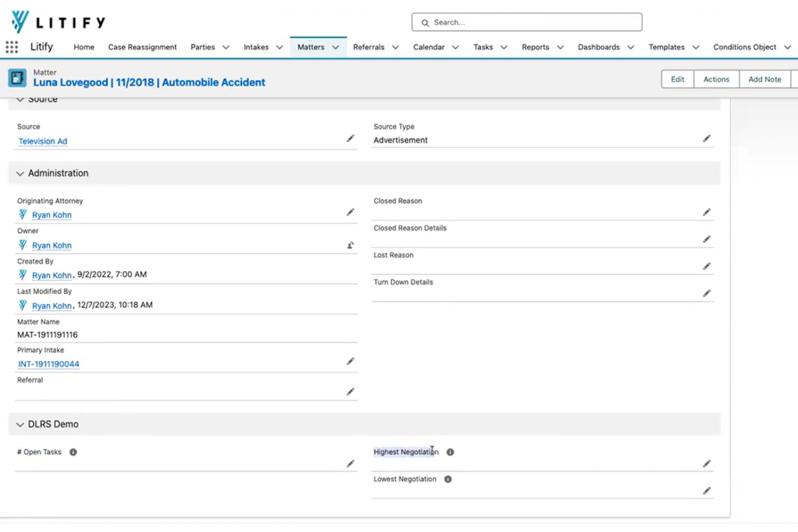798x532 pixels.
Task: Open Originating Attorney Ryan Kohn link
Action: click(x=52, y=215)
